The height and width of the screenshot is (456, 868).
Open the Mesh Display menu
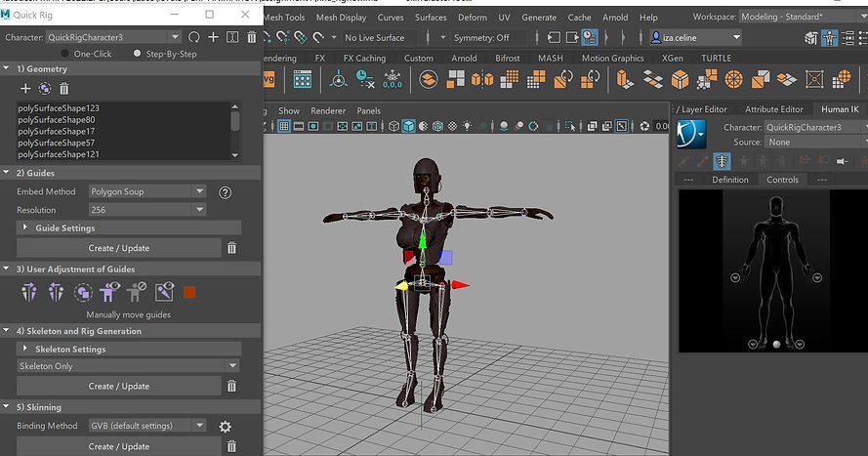pyautogui.click(x=341, y=18)
